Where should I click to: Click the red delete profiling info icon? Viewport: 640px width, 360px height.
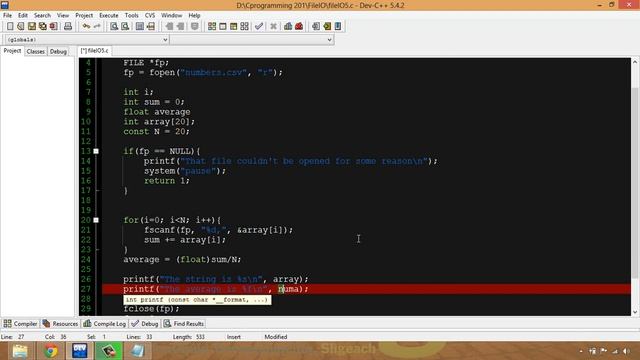pyautogui.click(x=299, y=27)
